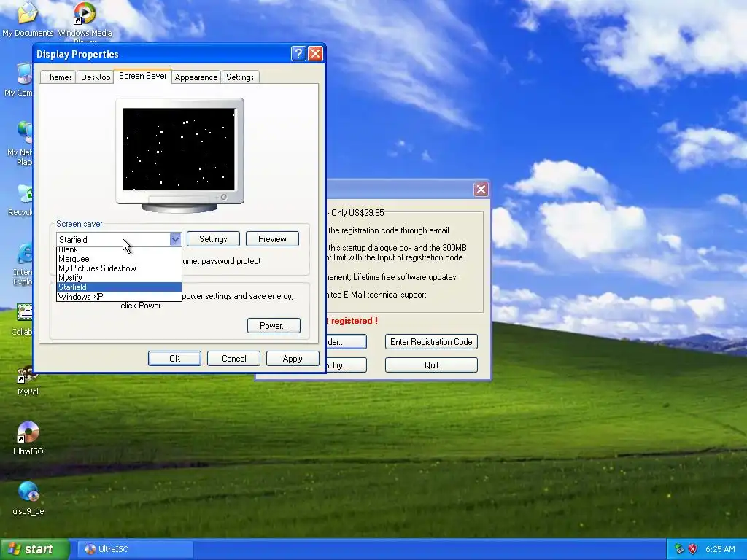747x560 pixels.
Task: Click the system clock showing 6:25 AM
Action: point(720,549)
